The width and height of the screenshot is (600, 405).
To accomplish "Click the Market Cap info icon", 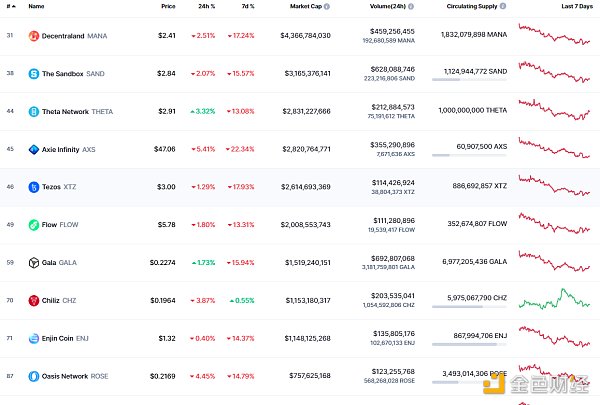I will [327, 6].
